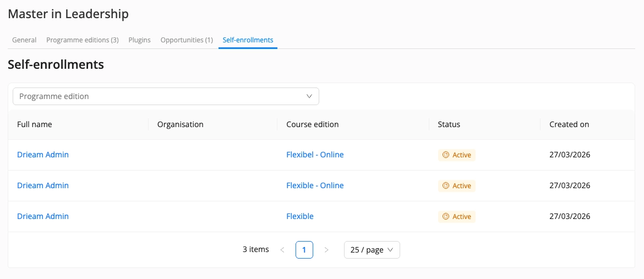
Task: Expand the 25 / page size selector
Action: coord(372,250)
